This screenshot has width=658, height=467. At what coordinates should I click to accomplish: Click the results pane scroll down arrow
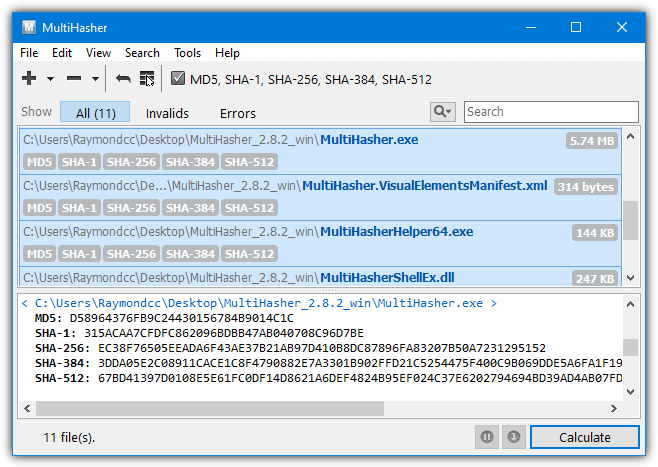click(x=630, y=391)
